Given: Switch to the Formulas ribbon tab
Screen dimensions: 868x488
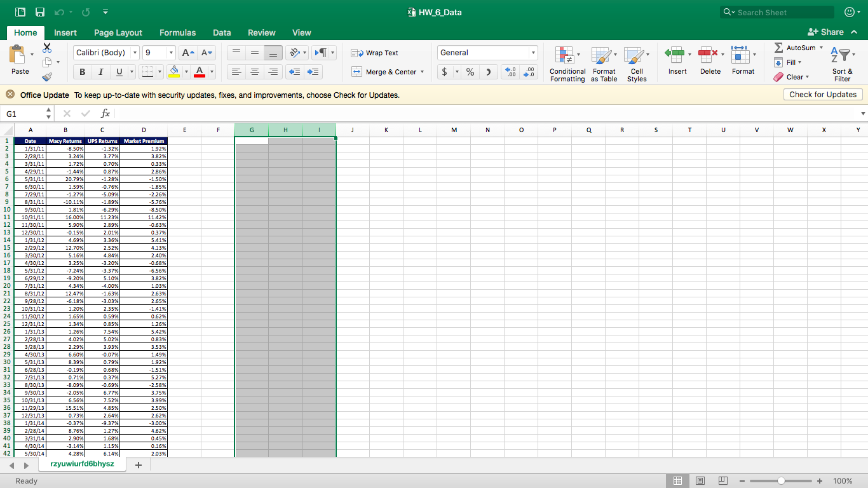Looking at the screenshot, I should [177, 32].
